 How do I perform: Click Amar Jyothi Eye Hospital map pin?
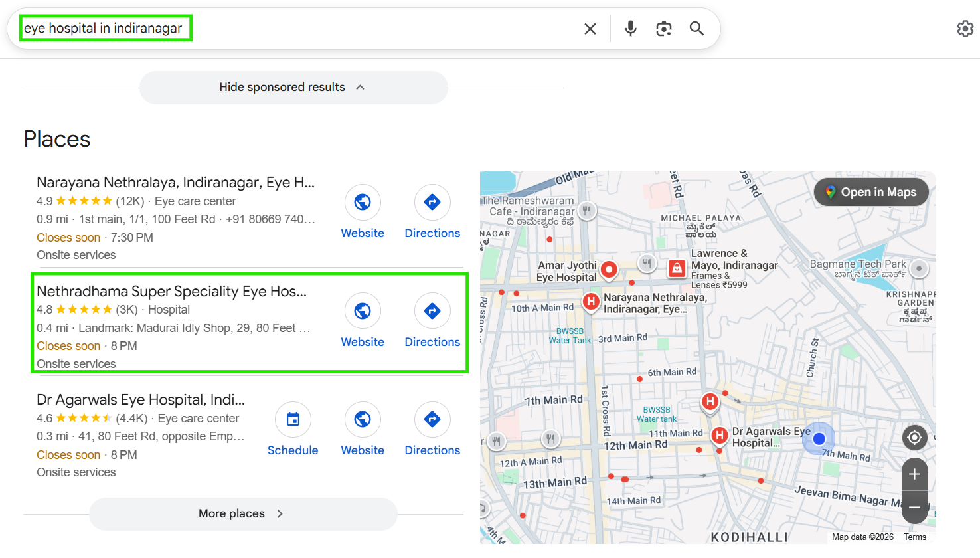tap(609, 270)
